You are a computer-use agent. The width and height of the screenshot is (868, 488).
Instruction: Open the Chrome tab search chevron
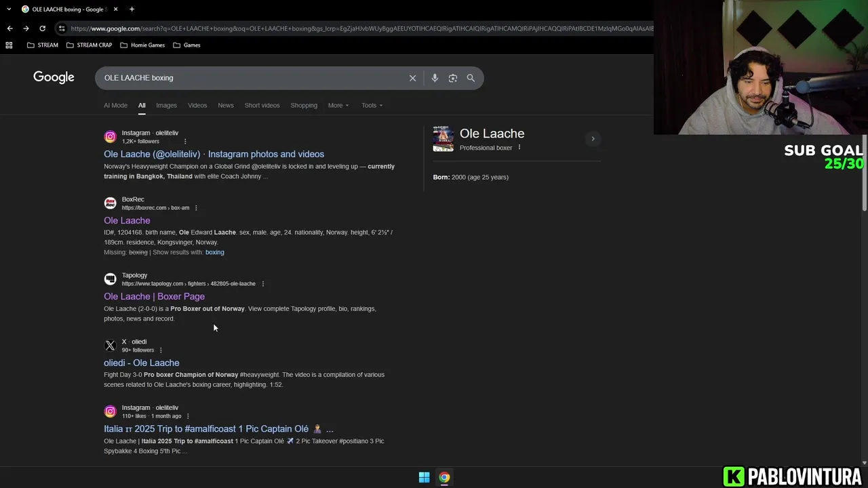pos(9,9)
